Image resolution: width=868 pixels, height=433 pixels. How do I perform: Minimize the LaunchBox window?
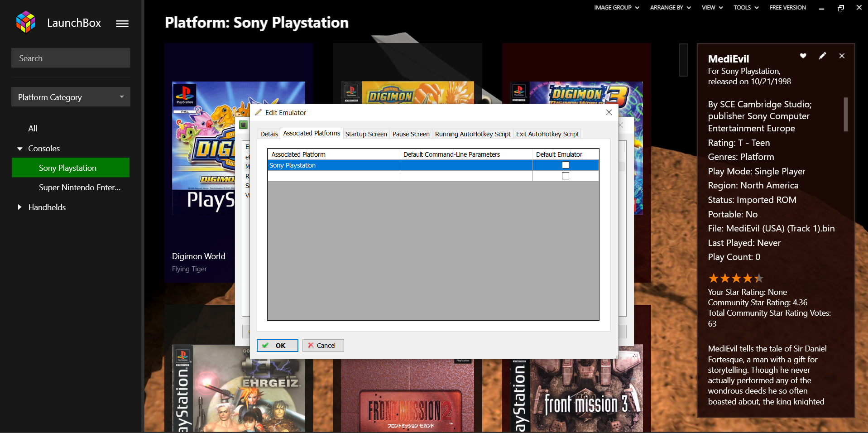point(821,8)
